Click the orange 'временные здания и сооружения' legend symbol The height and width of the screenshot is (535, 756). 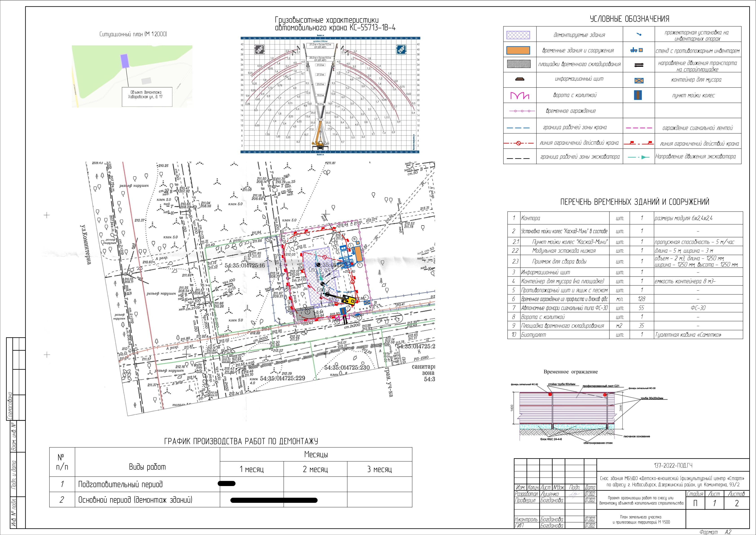point(518,50)
